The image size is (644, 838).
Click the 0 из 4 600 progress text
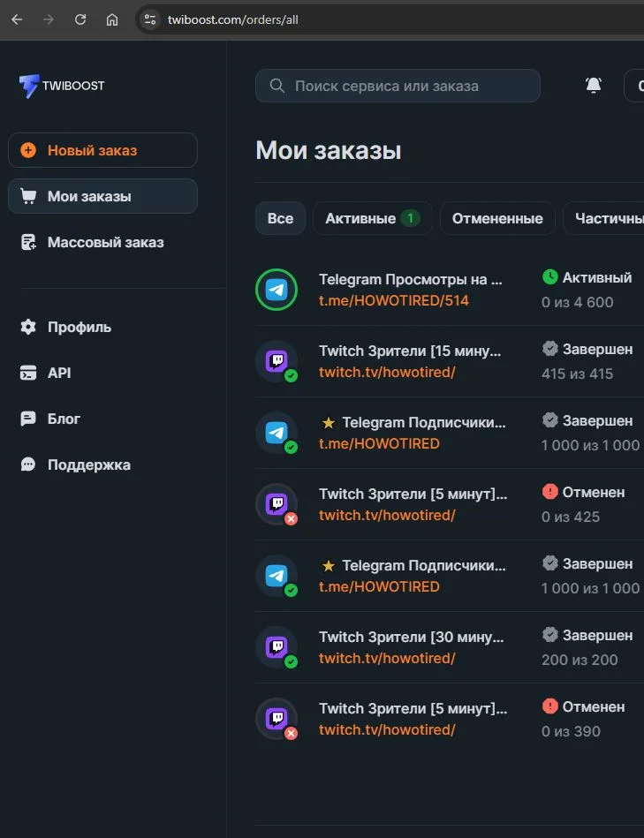point(577,302)
